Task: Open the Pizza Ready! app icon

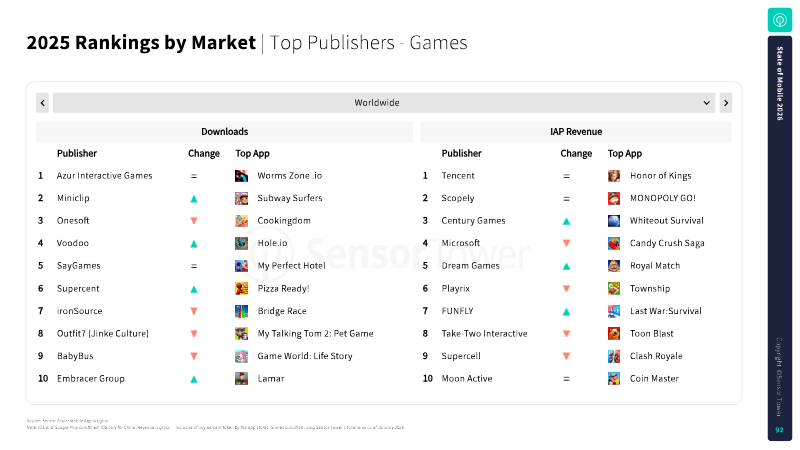Action: coord(242,288)
